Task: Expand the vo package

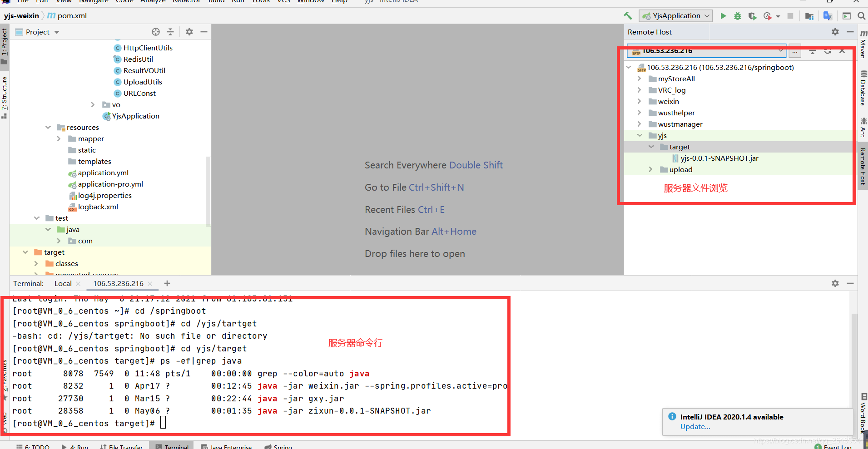Action: [93, 104]
